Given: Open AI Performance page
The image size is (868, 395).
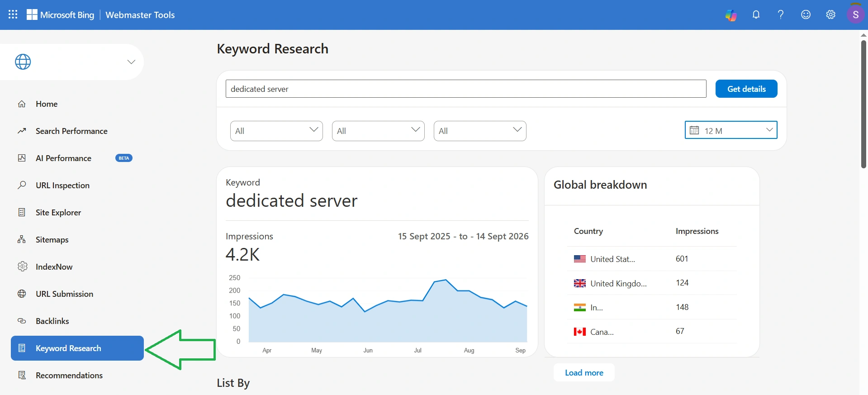Looking at the screenshot, I should (x=63, y=158).
